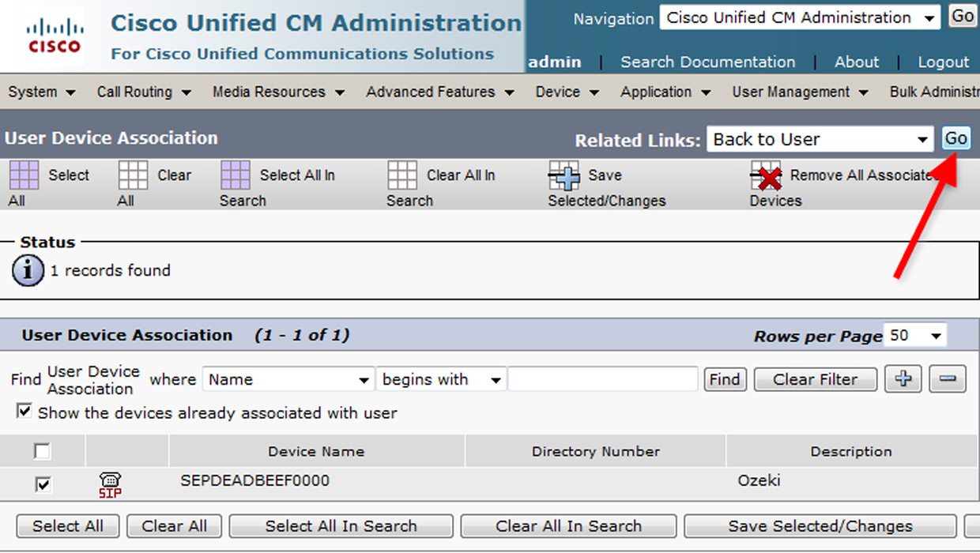The width and height of the screenshot is (980, 553).
Task: Sort by the Directory Number column header
Action: tap(596, 452)
